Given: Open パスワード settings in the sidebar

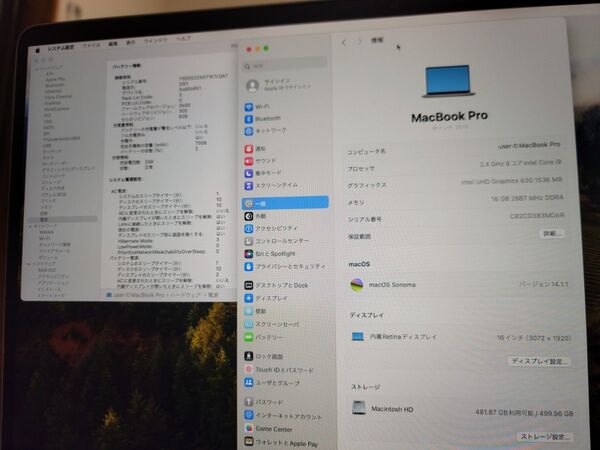Looking at the screenshot, I should click(264, 402).
